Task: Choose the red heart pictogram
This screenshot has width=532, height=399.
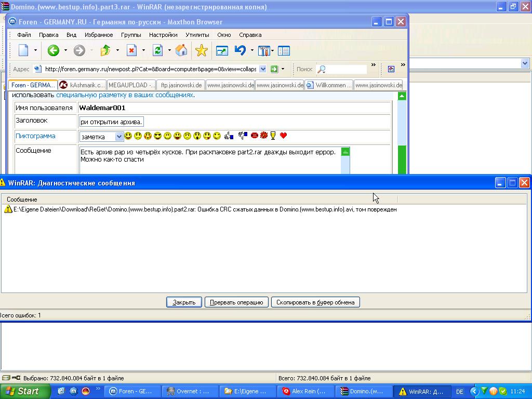Action: tap(283, 136)
